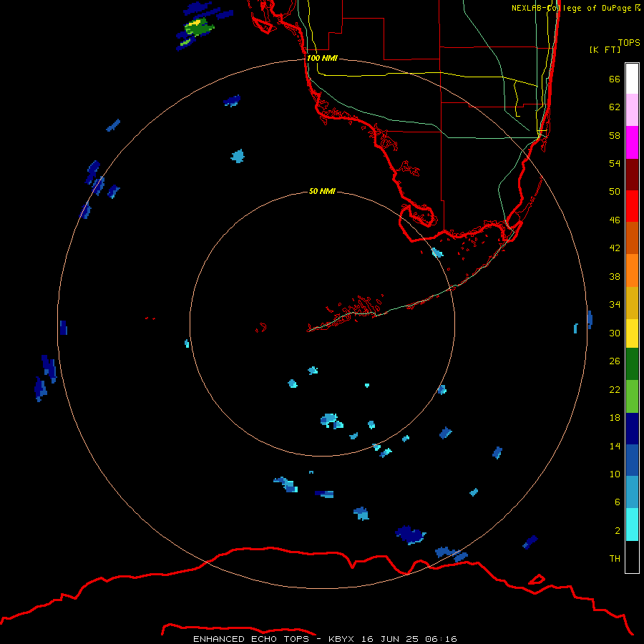Click the white swatch in the tops legend
Viewport: 644px width, 644px height.
(x=632, y=79)
